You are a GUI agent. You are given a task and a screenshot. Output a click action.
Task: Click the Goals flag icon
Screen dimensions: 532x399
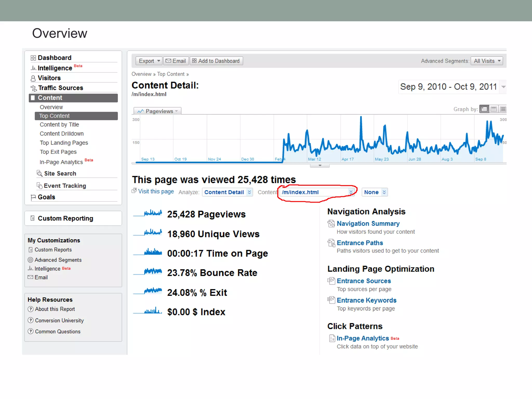(33, 197)
